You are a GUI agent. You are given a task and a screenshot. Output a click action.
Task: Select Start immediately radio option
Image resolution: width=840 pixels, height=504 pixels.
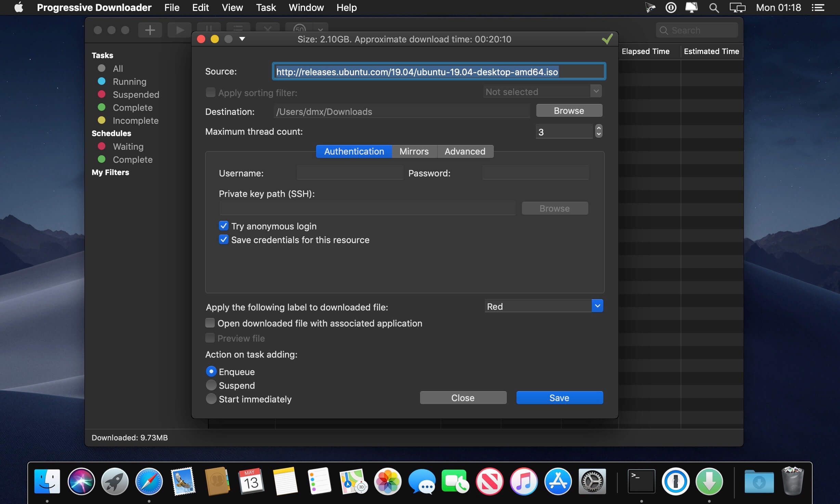(x=211, y=399)
